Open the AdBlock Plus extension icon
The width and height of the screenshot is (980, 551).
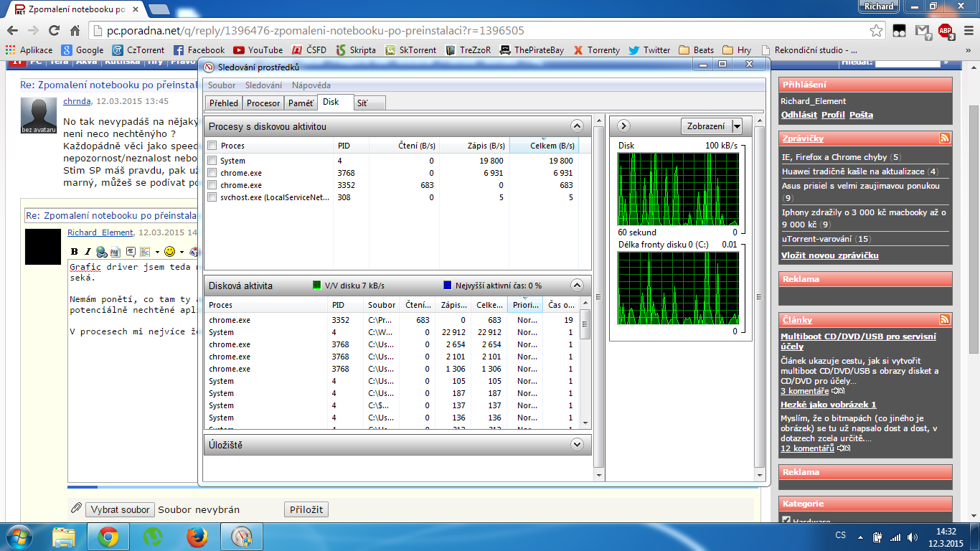[946, 31]
